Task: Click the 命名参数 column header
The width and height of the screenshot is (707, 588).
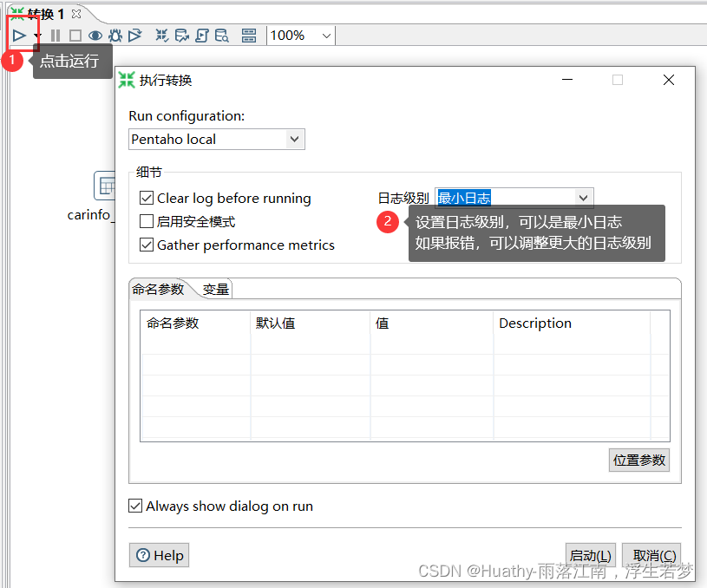Action: 195,323
